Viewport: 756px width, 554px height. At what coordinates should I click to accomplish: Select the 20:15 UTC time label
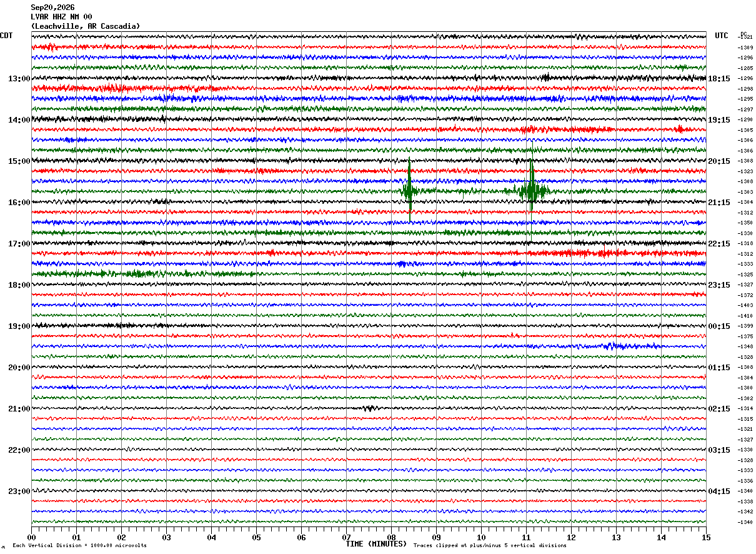719,161
